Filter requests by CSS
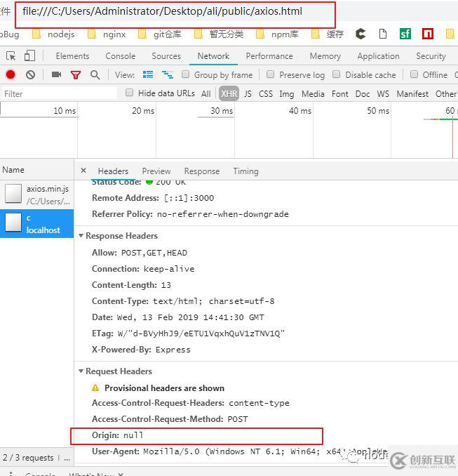Screen dimensions: 458x476 pyautogui.click(x=266, y=94)
